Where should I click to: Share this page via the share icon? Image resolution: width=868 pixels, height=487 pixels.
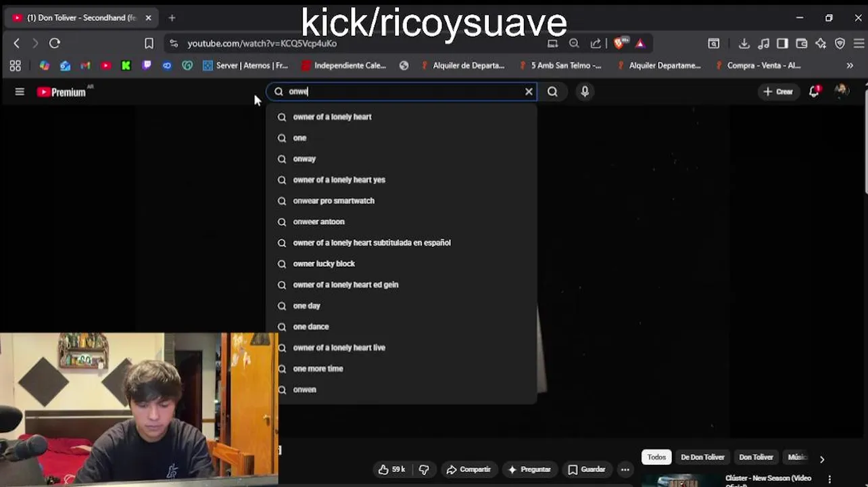(596, 43)
